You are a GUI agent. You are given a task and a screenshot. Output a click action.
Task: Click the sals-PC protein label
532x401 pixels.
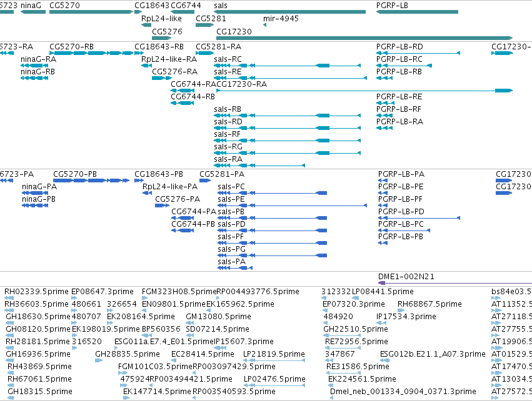click(231, 186)
